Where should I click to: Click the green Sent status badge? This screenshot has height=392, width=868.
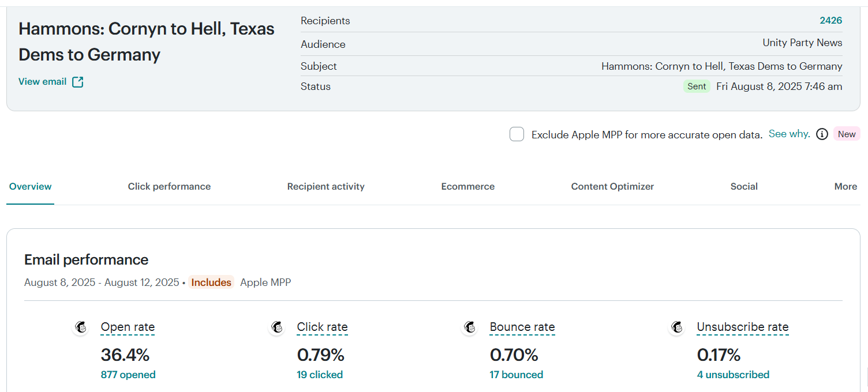[697, 86]
